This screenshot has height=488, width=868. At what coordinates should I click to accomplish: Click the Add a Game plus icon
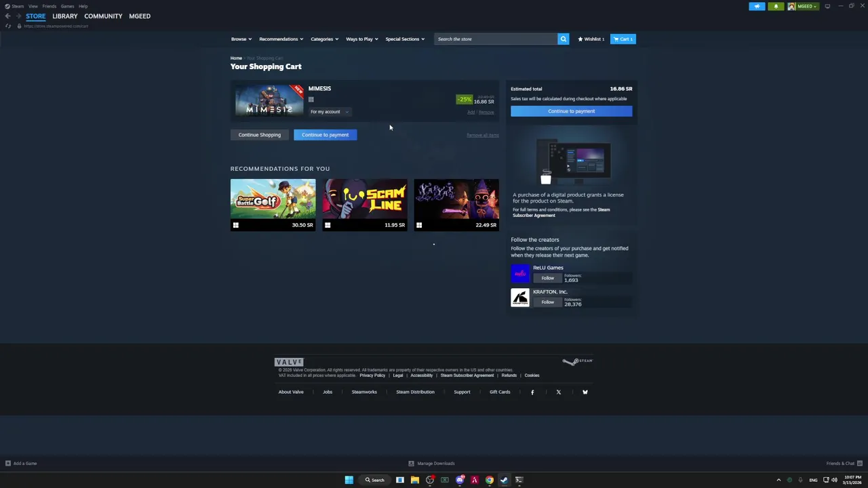(x=8, y=464)
